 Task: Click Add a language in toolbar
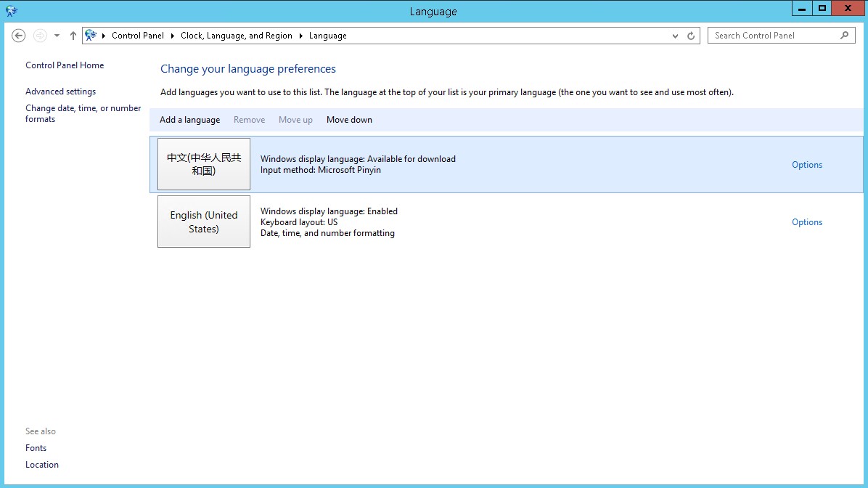pos(189,120)
